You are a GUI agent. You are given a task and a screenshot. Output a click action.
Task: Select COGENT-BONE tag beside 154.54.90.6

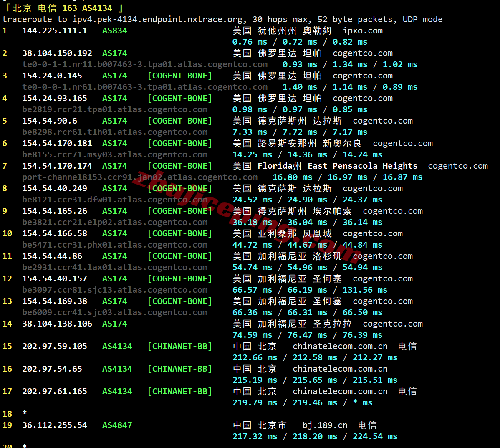pyautogui.click(x=179, y=121)
